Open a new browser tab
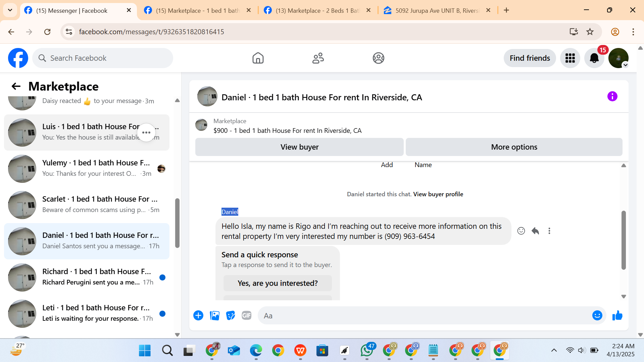This screenshot has width=644, height=362. coord(506,10)
